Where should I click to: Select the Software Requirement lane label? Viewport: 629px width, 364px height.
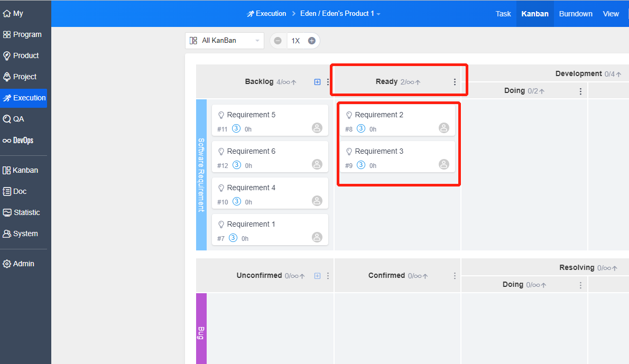click(x=201, y=174)
